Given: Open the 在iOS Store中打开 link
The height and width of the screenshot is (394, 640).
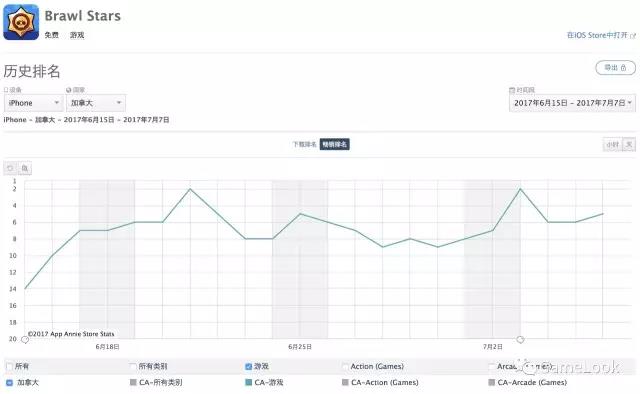Looking at the screenshot, I should [x=601, y=36].
